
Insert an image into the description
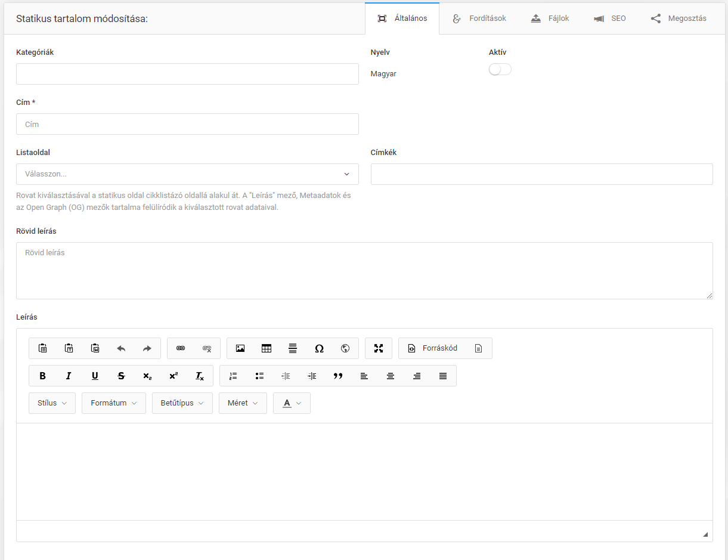[240, 348]
